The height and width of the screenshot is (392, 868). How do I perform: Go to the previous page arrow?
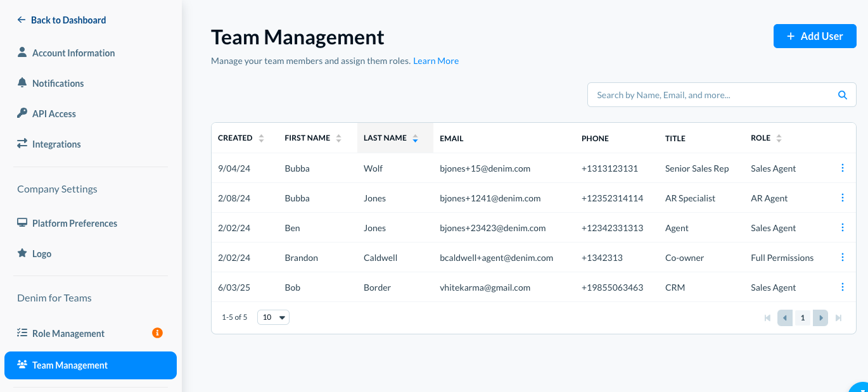pos(785,318)
